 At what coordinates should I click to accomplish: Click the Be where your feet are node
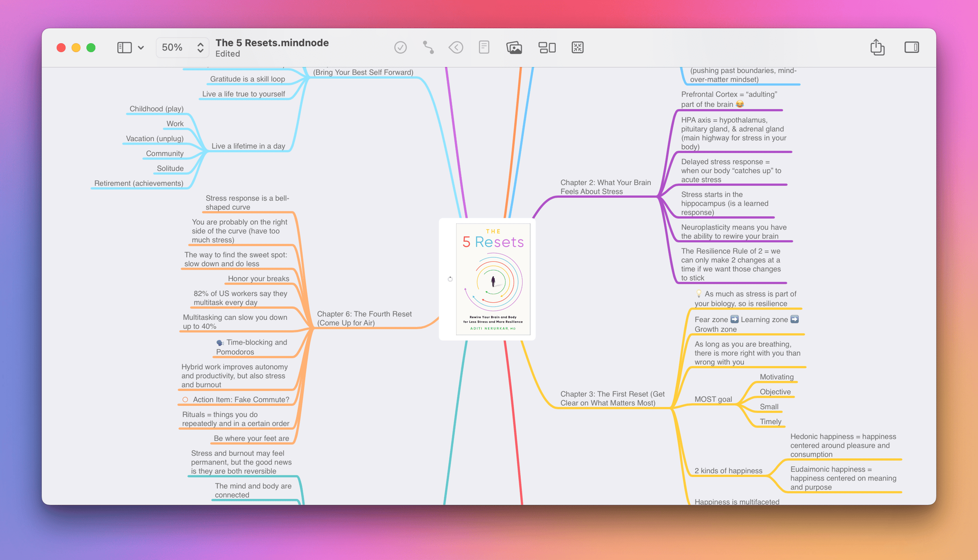pos(251,438)
